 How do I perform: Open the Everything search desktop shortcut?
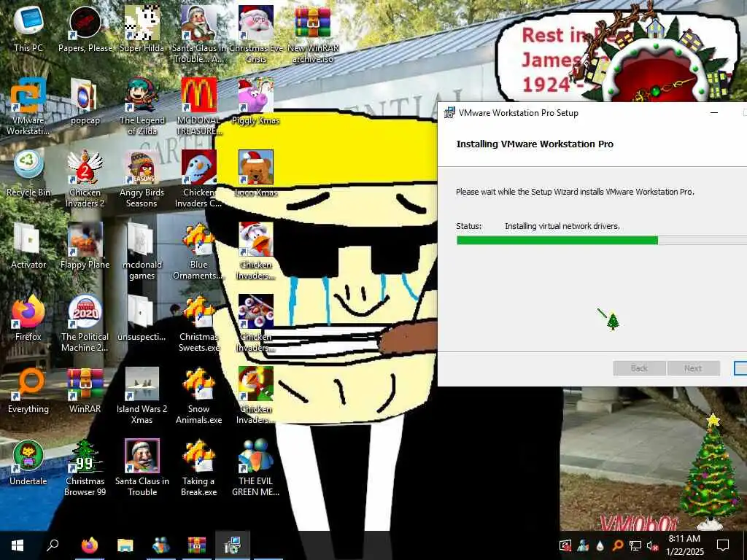(x=28, y=390)
